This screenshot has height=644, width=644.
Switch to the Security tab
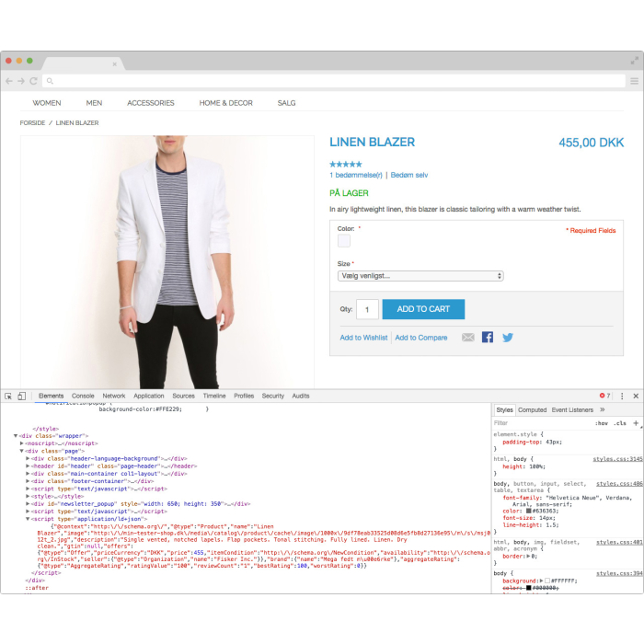tap(273, 396)
